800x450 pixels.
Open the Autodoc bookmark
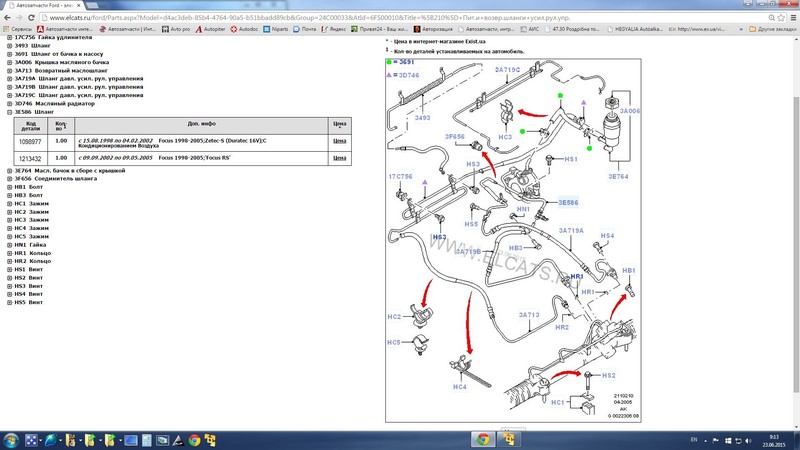point(244,29)
